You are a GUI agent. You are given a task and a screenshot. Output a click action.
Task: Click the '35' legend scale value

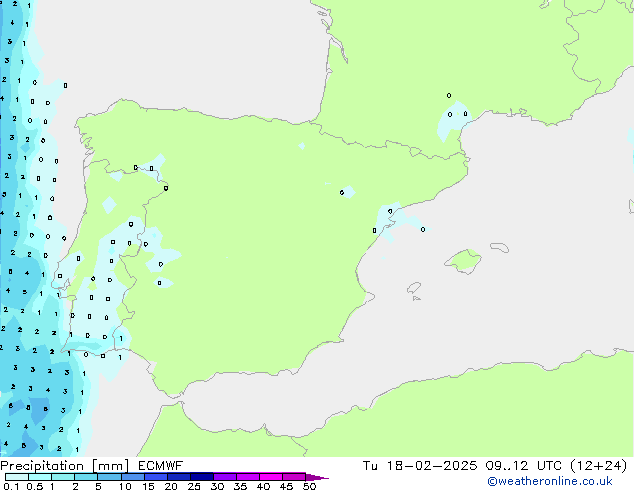(x=240, y=486)
